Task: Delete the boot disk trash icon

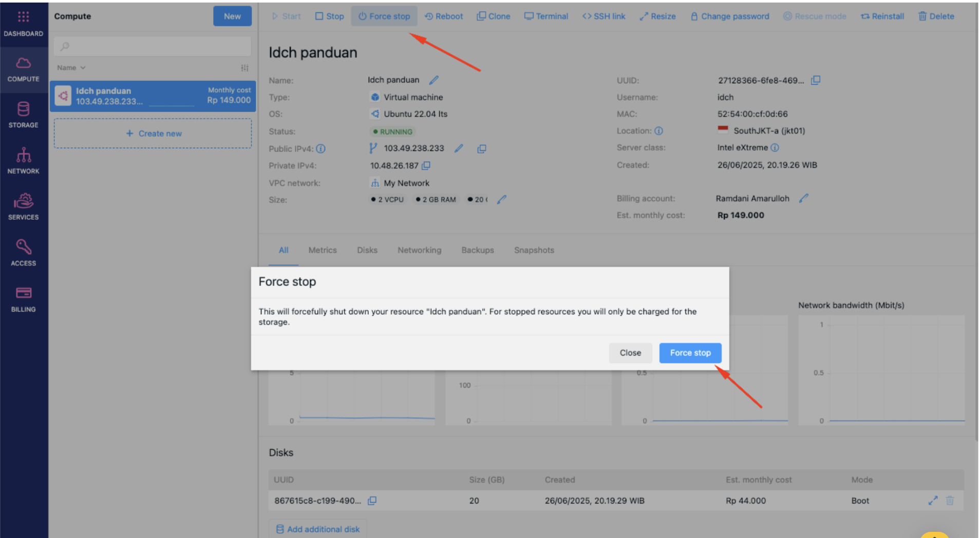Action: click(x=950, y=501)
